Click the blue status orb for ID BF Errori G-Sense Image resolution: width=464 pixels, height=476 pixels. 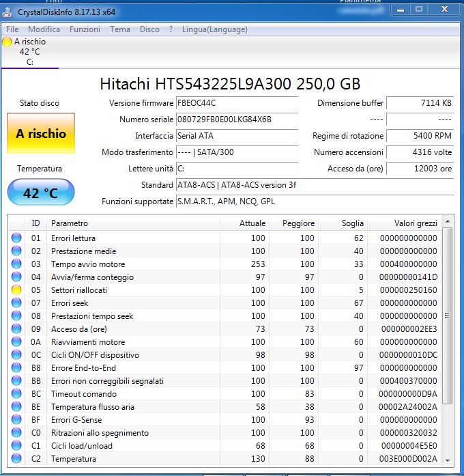click(16, 419)
